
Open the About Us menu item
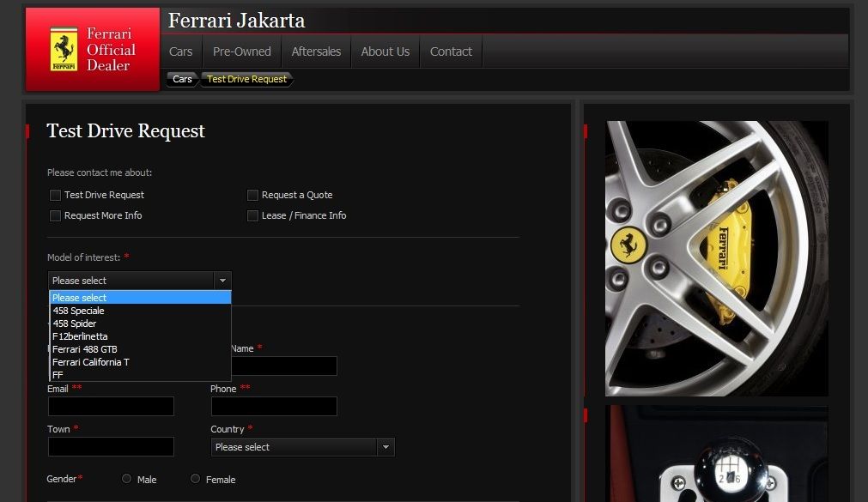point(385,51)
